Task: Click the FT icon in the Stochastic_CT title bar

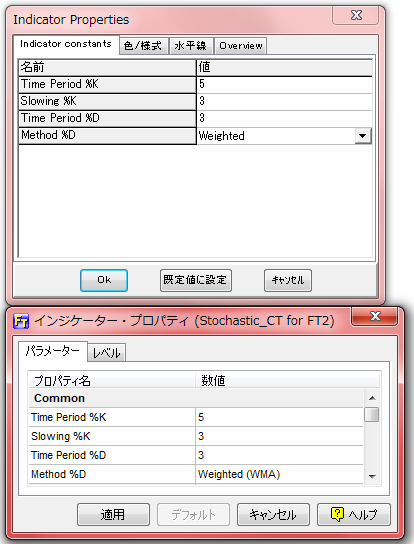Action: click(x=21, y=321)
